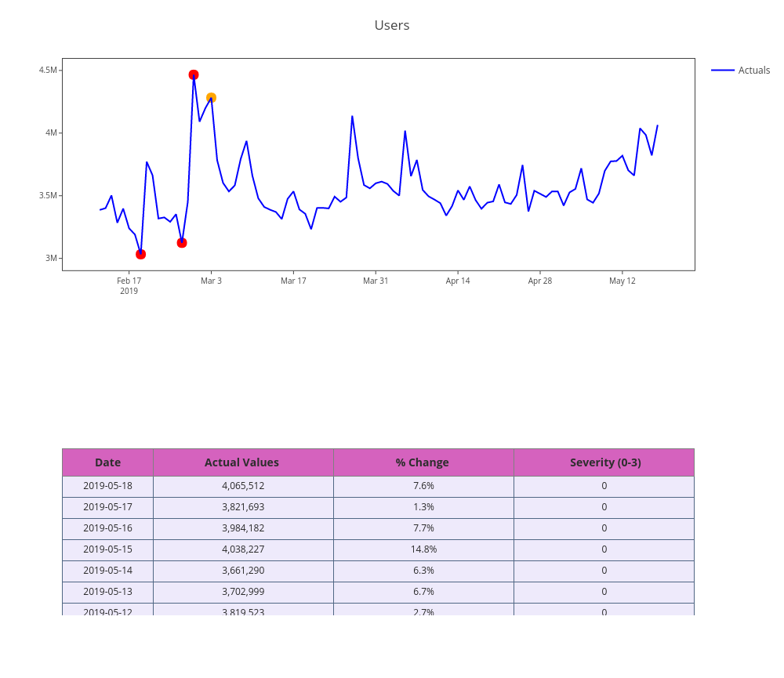Screen dimensions: 784x678
Task: Toggle the Actuals trace in the legend
Action: pyautogui.click(x=753, y=71)
